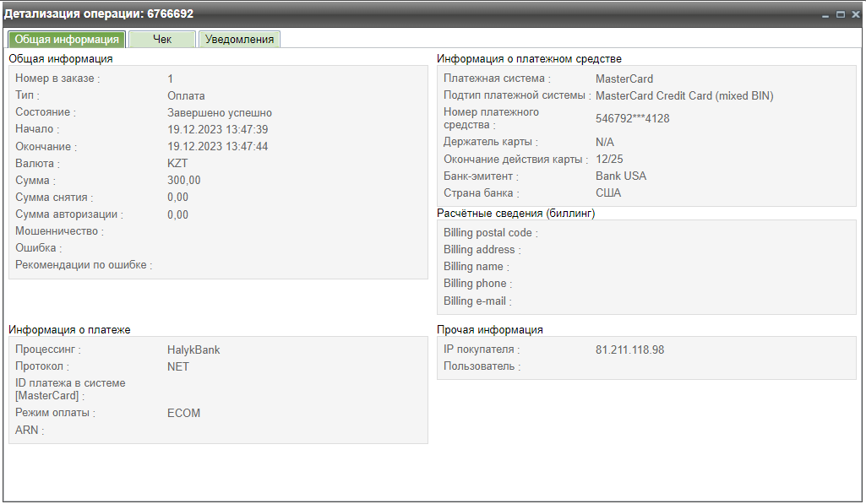Click the end time 19.12.2023 13:47:44
Image resolution: width=866 pixels, height=504 pixels.
tap(218, 147)
